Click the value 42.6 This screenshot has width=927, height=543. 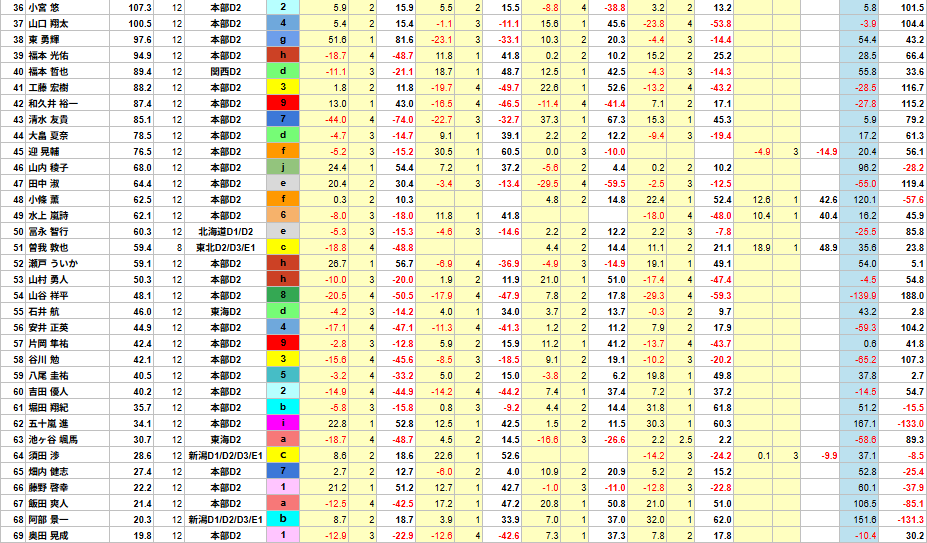click(828, 200)
